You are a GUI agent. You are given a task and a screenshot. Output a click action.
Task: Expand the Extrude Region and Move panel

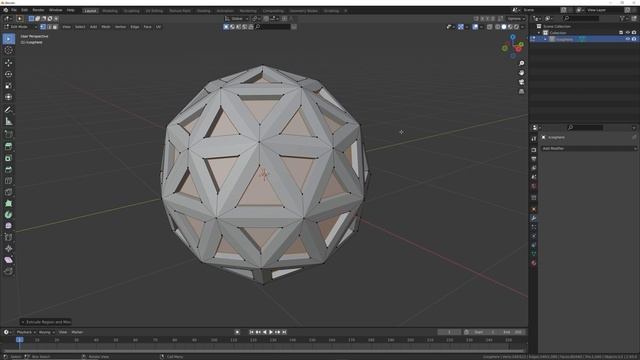point(46,322)
